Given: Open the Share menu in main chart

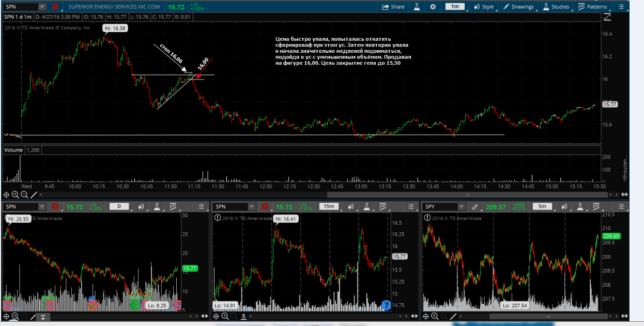Looking at the screenshot, I should (x=393, y=7).
